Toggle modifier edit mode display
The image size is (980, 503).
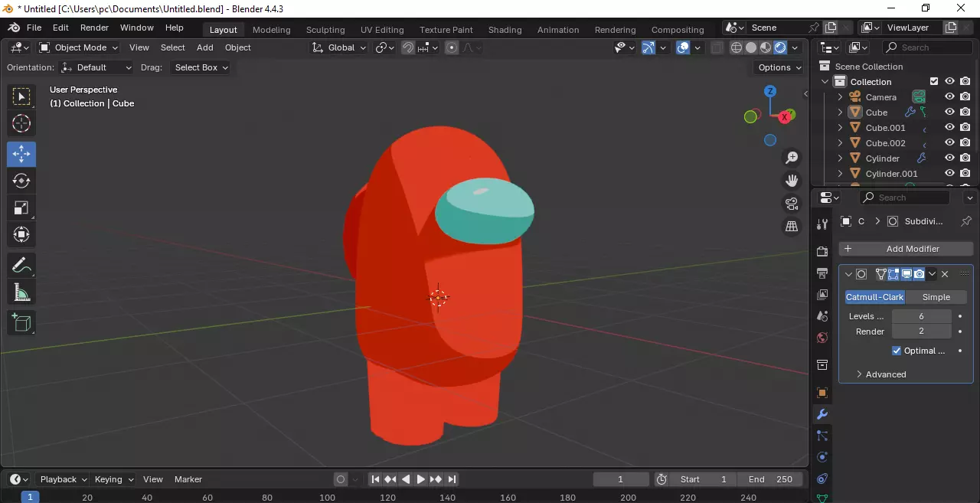point(893,274)
